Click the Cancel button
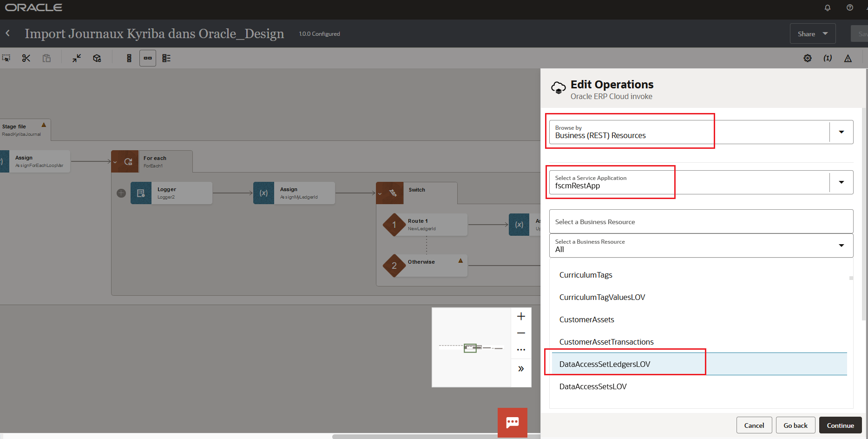868x439 pixels. click(x=754, y=426)
